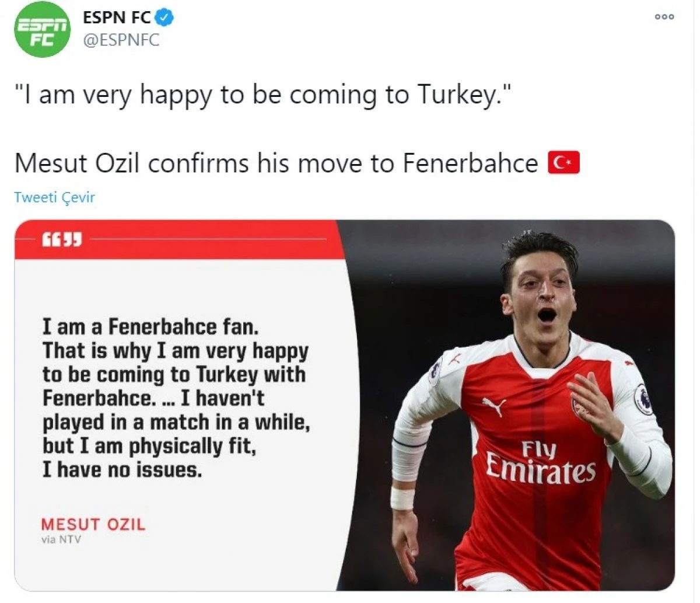Click the white wrist tape on player's arm
This screenshot has width=700, height=603.
402,498
